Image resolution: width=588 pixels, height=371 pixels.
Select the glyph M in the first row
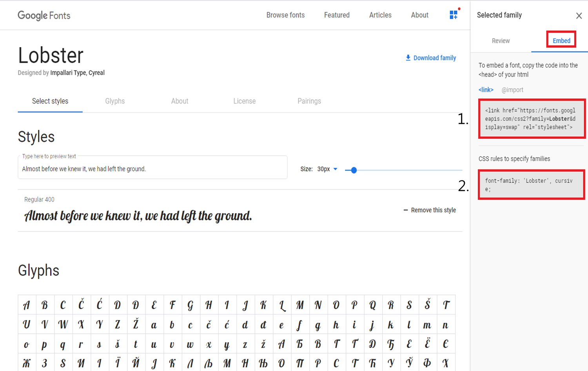point(300,305)
